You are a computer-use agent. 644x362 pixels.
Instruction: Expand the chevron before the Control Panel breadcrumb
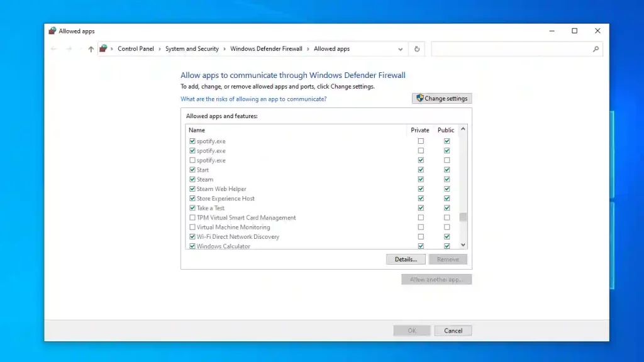click(112, 49)
